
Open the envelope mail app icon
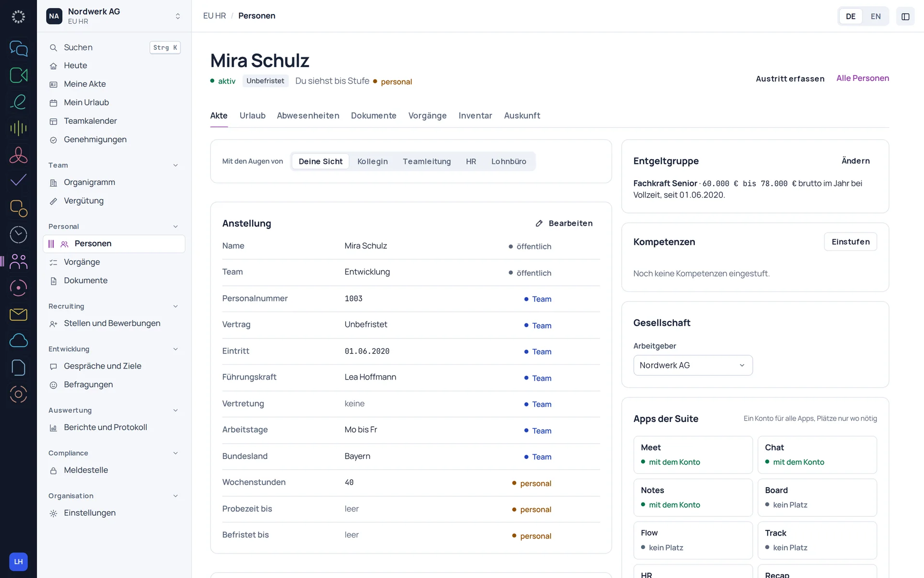[x=18, y=315]
